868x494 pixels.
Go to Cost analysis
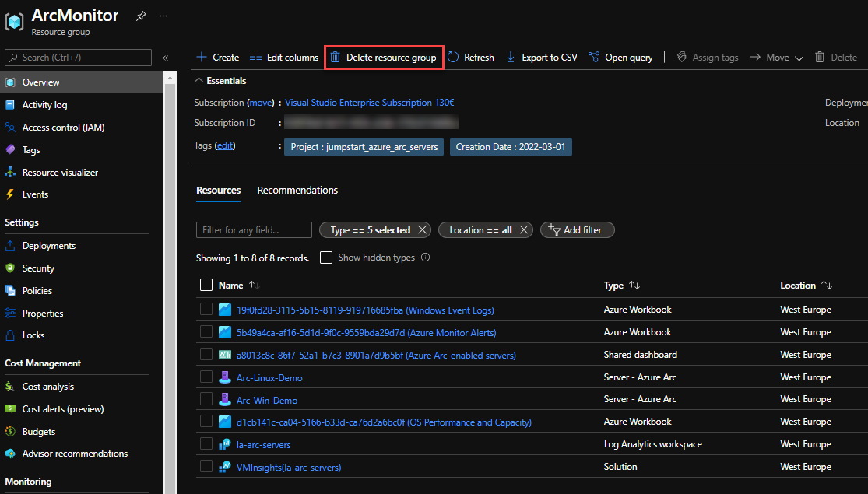click(48, 386)
